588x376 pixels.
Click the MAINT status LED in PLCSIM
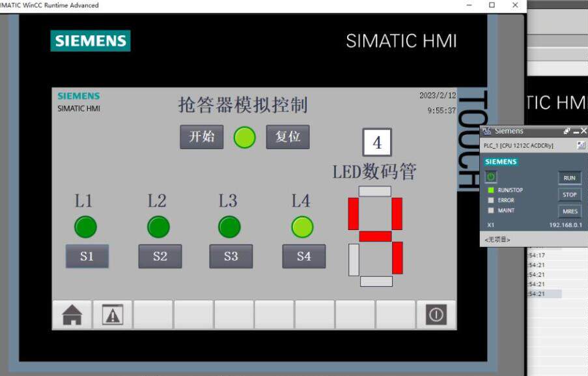491,210
